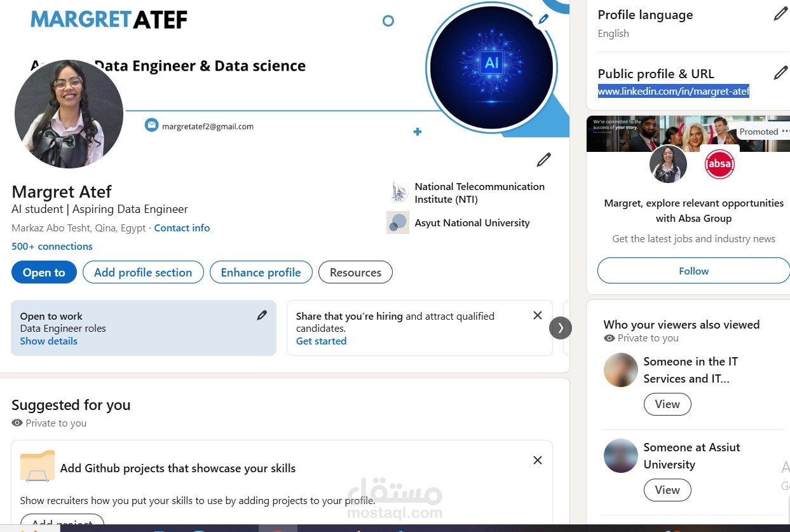
Task: Open the National Telecommunication Institute logo
Action: click(x=398, y=192)
